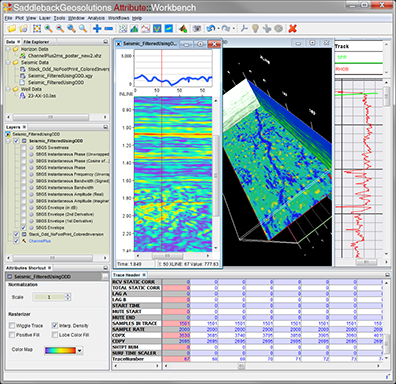Open the File menu

(9, 18)
